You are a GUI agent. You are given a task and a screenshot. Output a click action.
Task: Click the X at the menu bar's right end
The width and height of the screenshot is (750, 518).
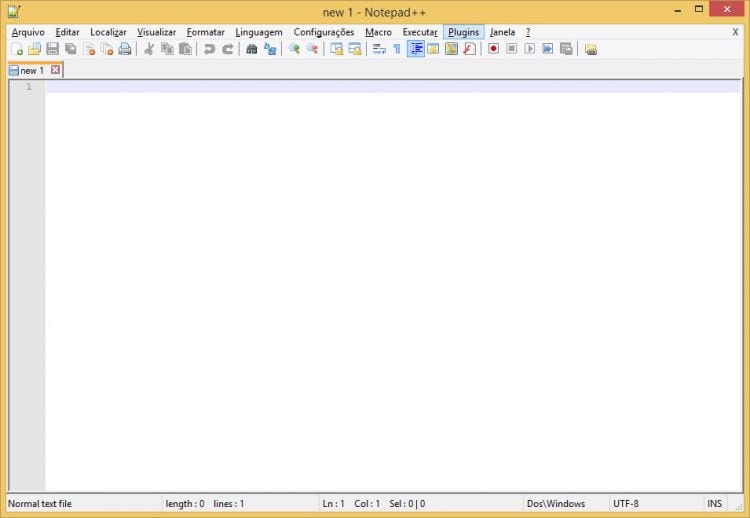735,32
